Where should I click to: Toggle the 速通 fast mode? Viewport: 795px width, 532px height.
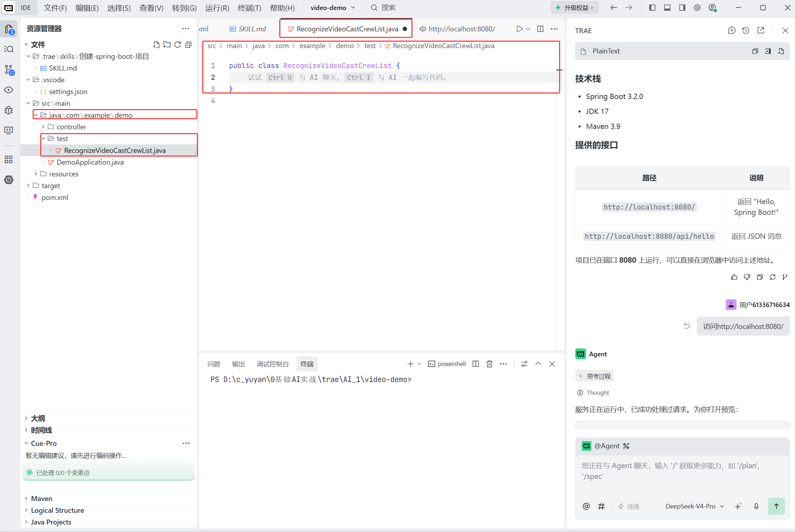(x=629, y=506)
